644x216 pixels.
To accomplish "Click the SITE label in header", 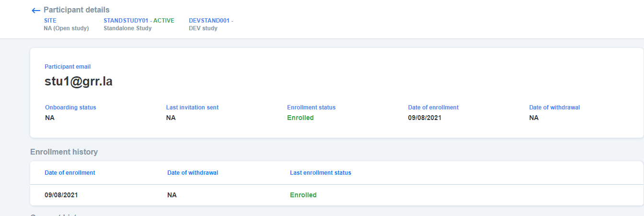I will click(50, 21).
